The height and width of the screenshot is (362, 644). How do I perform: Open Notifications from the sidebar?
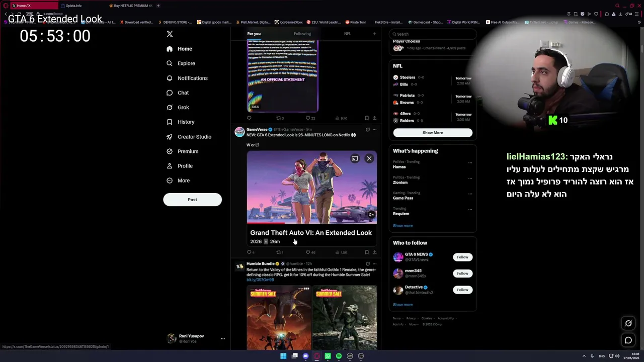pyautogui.click(x=187, y=78)
